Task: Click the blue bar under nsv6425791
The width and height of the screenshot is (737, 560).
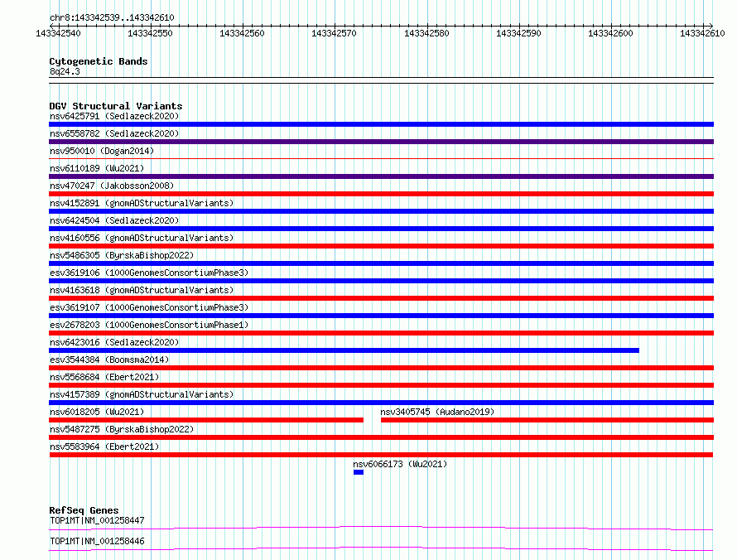Action: click(381, 124)
